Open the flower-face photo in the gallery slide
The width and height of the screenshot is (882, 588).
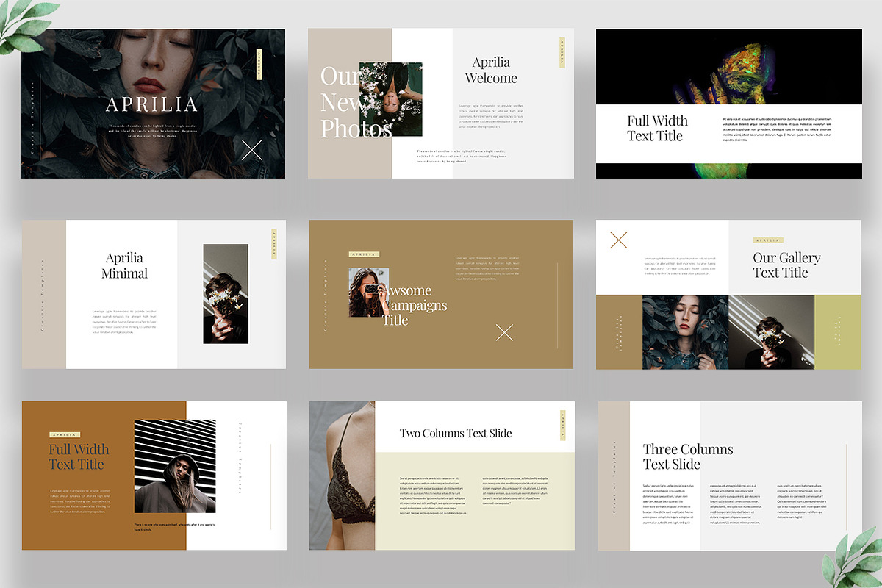pos(772,332)
